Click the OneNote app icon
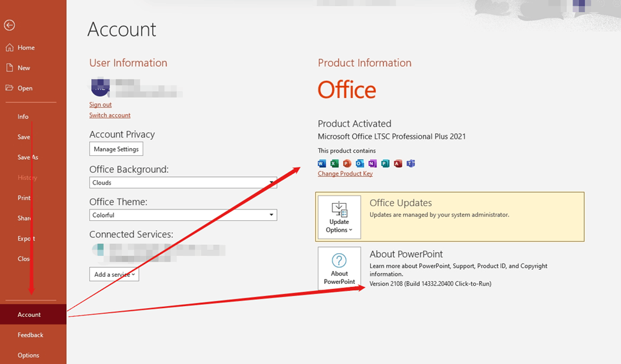 pyautogui.click(x=373, y=164)
